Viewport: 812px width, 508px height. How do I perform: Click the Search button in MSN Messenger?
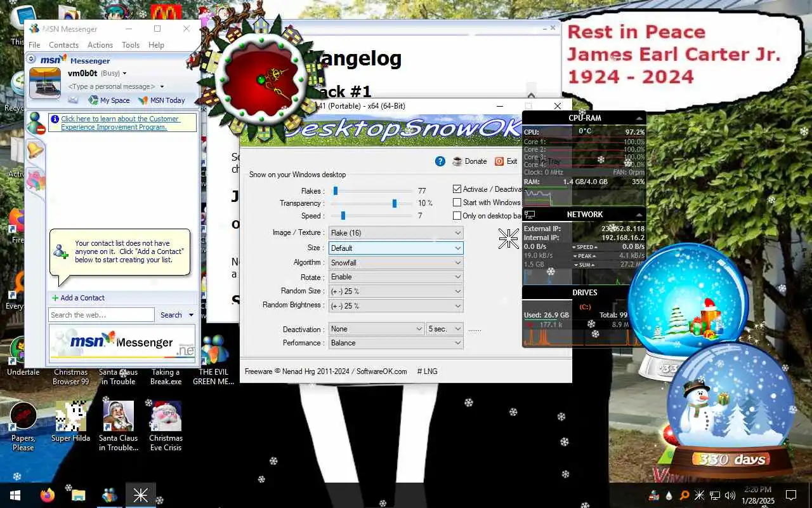(x=171, y=315)
